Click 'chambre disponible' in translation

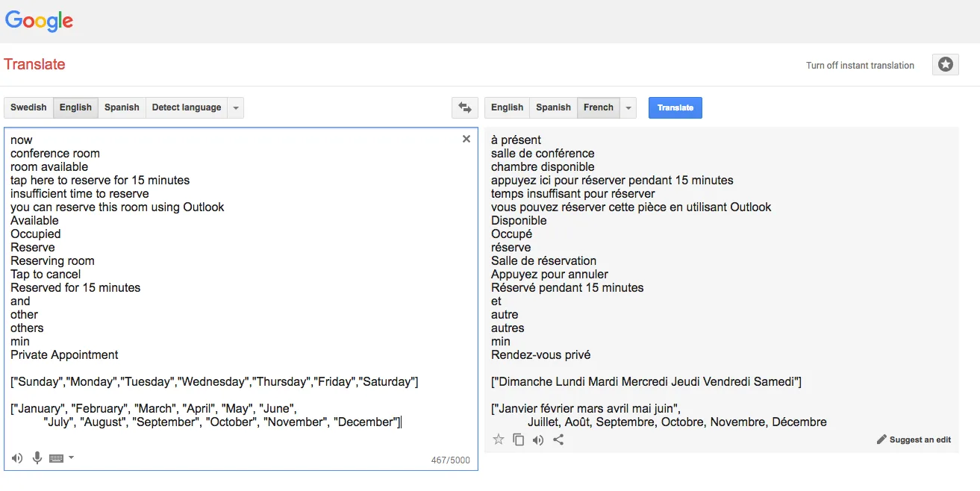coord(543,167)
